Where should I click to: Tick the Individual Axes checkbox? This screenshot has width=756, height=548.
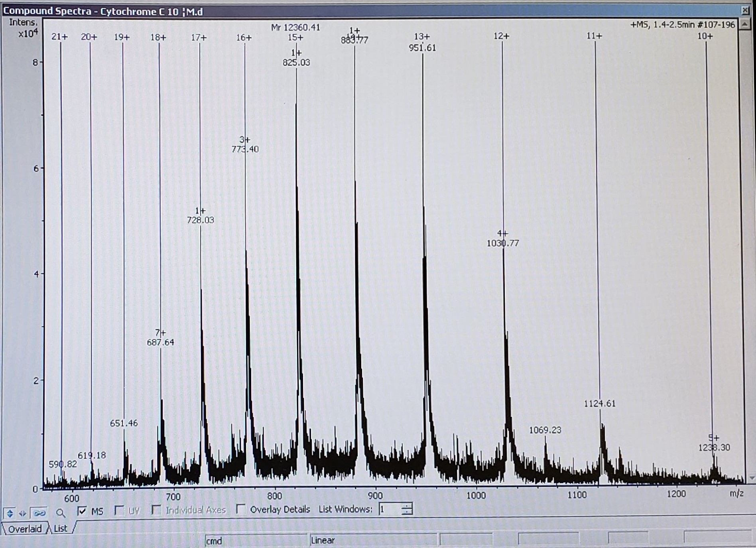coord(156,510)
